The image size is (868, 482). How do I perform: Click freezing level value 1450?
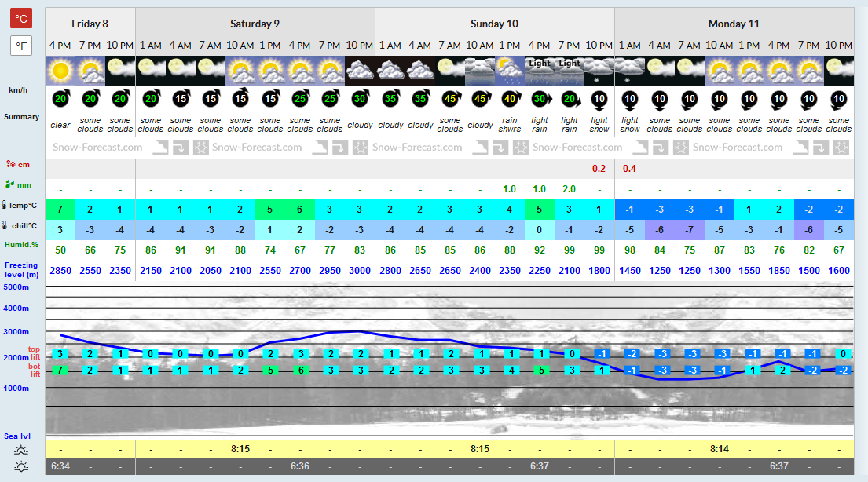(x=630, y=271)
